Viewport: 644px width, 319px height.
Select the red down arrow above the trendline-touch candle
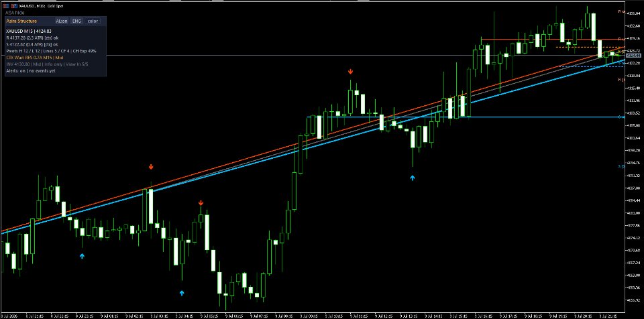tap(151, 167)
